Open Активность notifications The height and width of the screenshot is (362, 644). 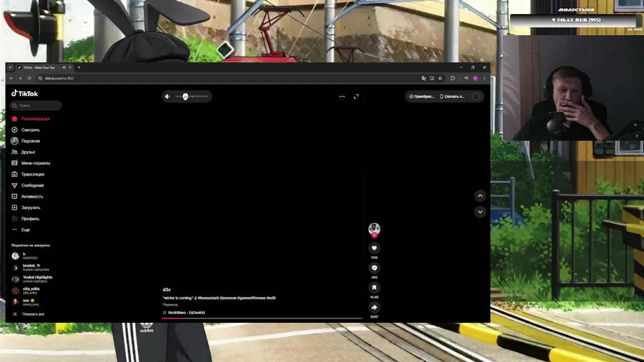coord(27,196)
